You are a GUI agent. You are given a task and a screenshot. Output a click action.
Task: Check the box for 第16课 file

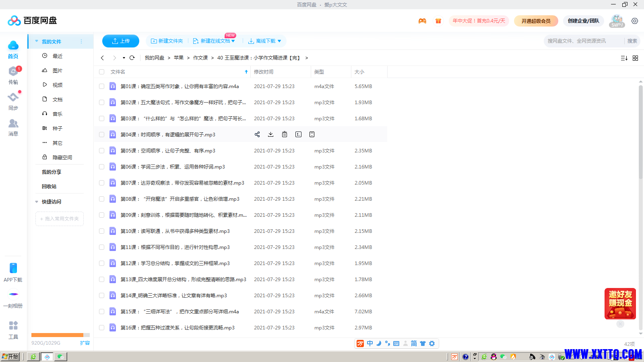102,328
